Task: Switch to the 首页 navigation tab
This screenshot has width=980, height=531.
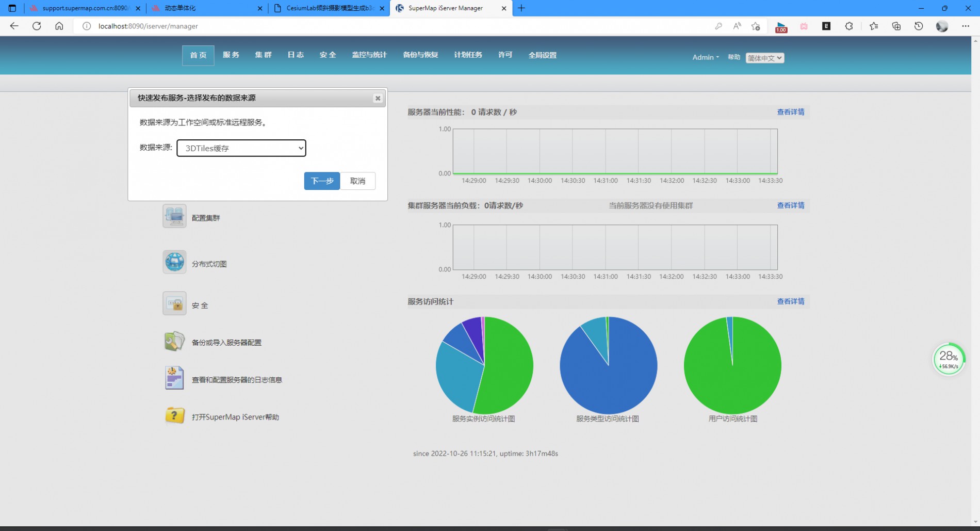Action: point(198,55)
